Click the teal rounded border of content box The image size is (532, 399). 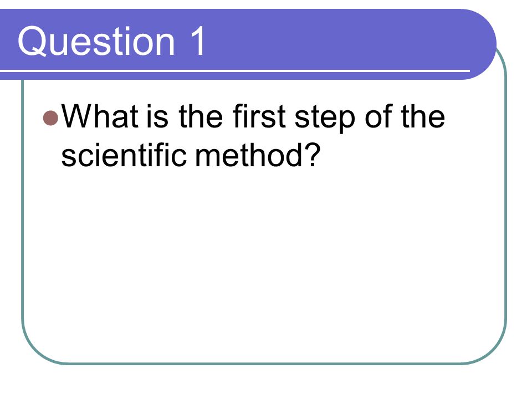click(x=506, y=203)
